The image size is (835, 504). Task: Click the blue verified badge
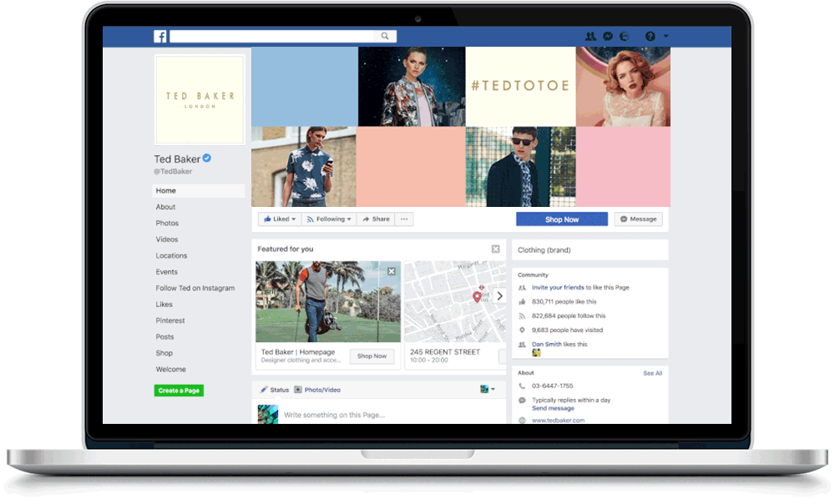(206, 158)
